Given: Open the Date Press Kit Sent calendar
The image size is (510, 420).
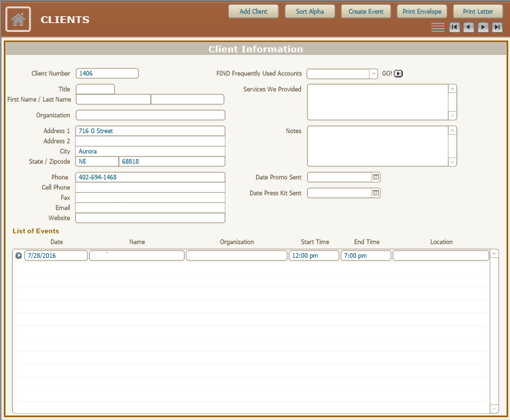Looking at the screenshot, I should pos(376,193).
